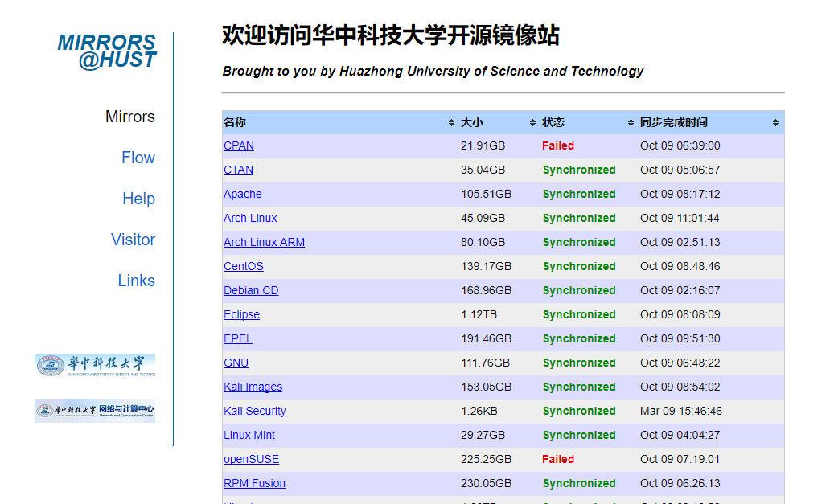Click the Chinese page title heading
834x504 pixels.
click(391, 35)
